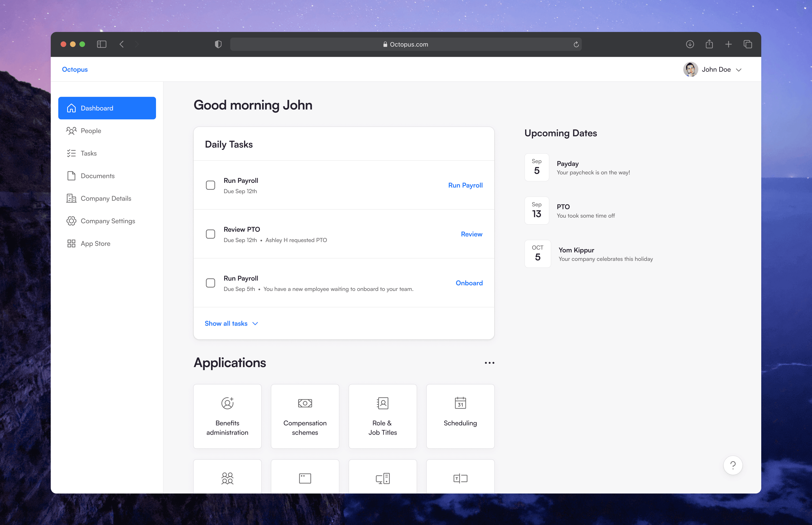Click the browser window app icon card
Screen dimensions: 812x525
click(x=305, y=477)
